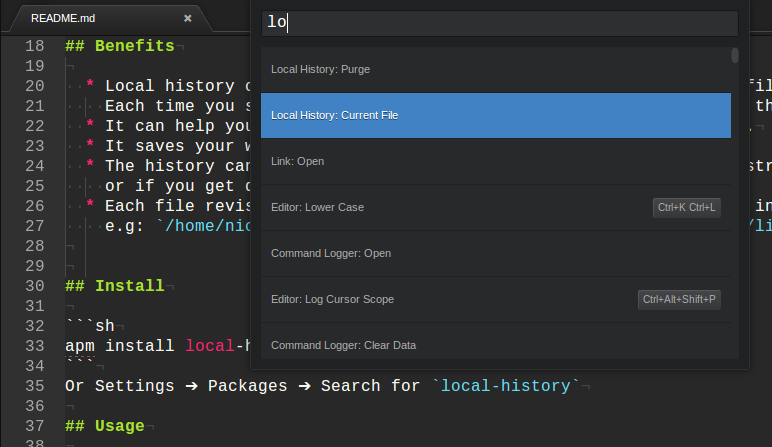772x447 pixels.
Task: Click the command palette search field
Action: coord(500,23)
